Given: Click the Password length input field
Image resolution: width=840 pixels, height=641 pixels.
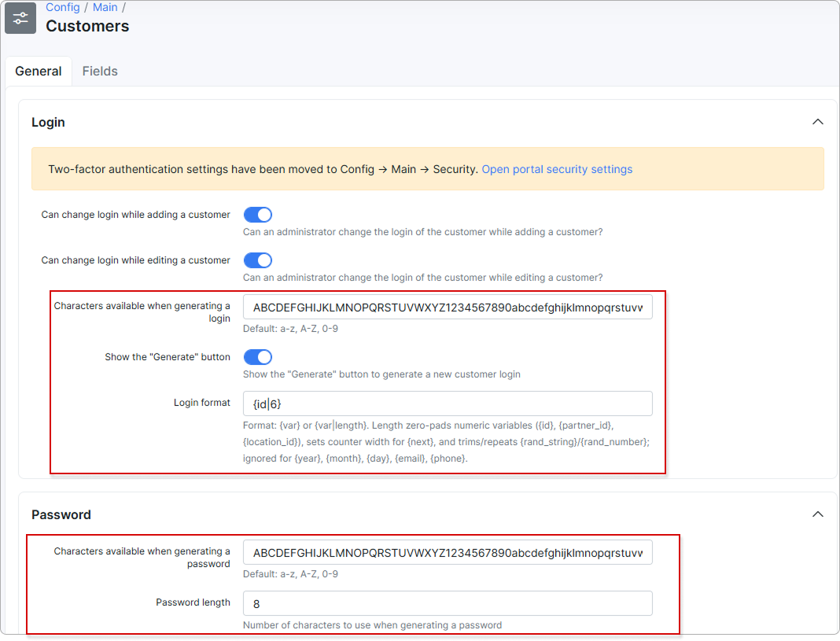Looking at the screenshot, I should (x=448, y=603).
